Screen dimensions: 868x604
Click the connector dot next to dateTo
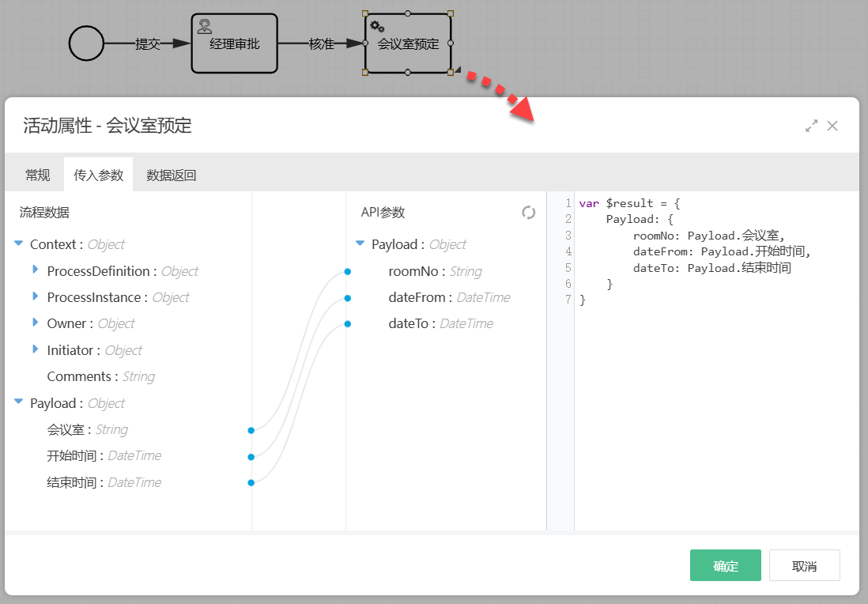tap(347, 324)
